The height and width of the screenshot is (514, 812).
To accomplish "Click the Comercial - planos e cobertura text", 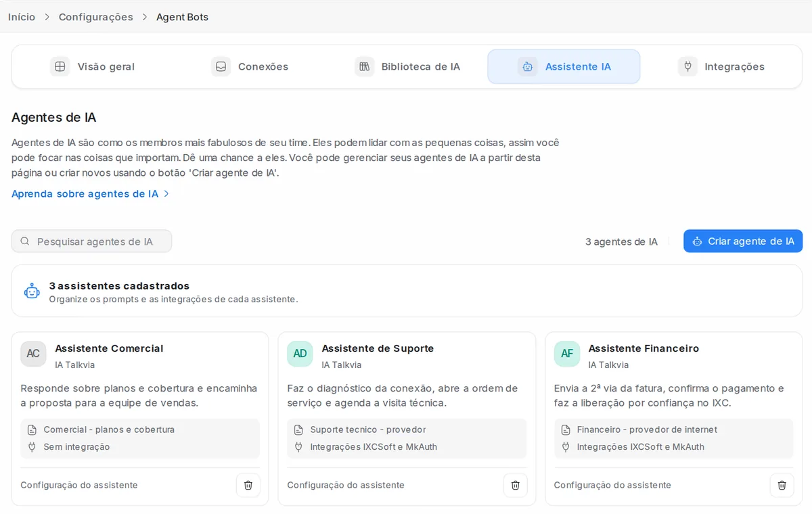I will coord(109,429).
